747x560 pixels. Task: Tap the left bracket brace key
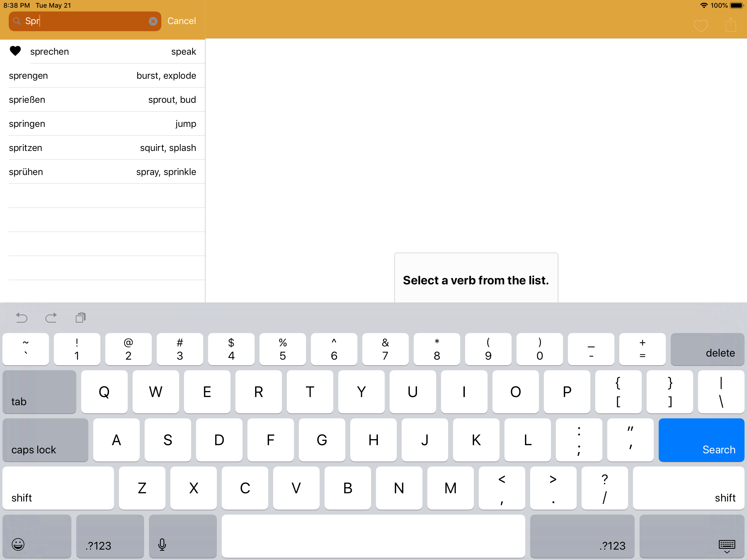click(618, 392)
